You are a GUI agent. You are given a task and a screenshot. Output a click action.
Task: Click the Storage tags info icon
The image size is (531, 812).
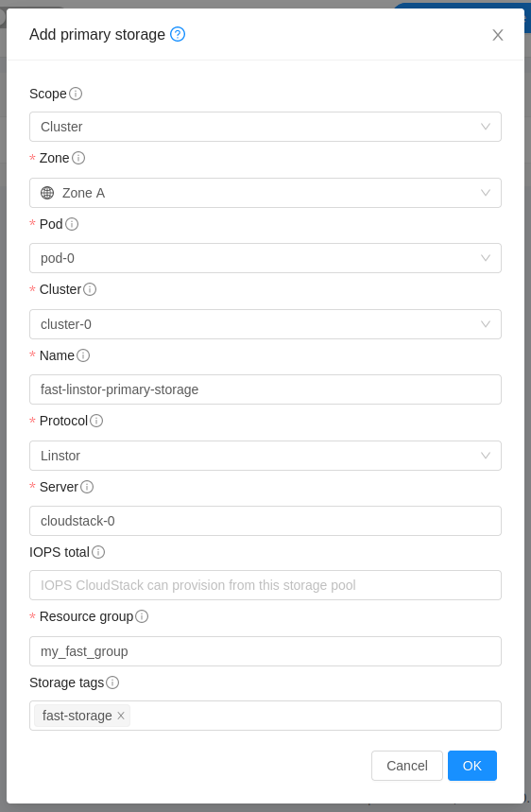coord(112,683)
